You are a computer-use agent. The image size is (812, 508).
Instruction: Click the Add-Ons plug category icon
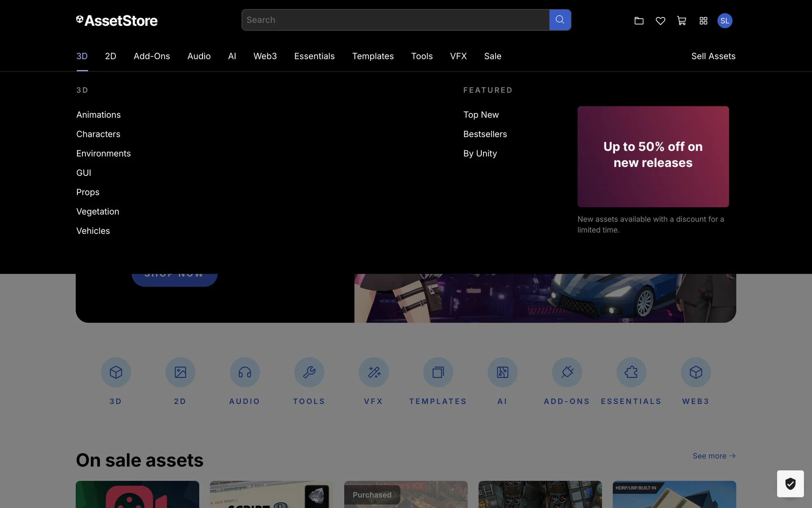567,372
